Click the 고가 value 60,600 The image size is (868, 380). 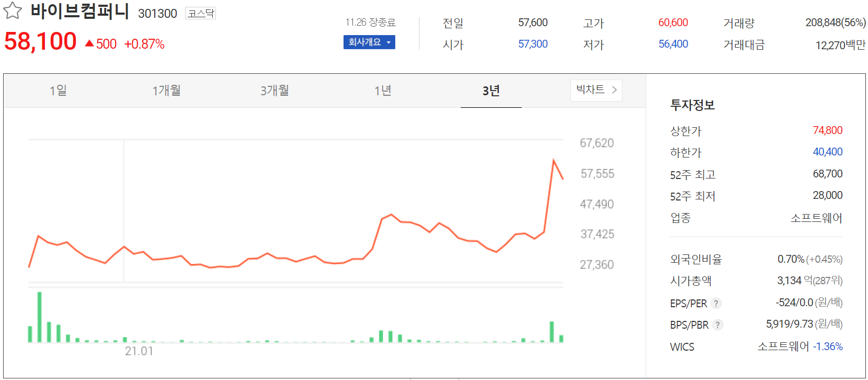point(673,23)
